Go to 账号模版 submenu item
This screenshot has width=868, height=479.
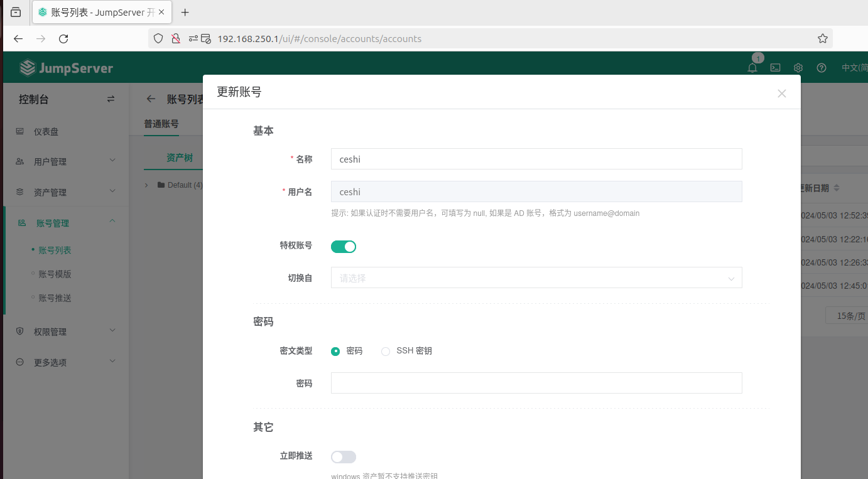tap(55, 274)
